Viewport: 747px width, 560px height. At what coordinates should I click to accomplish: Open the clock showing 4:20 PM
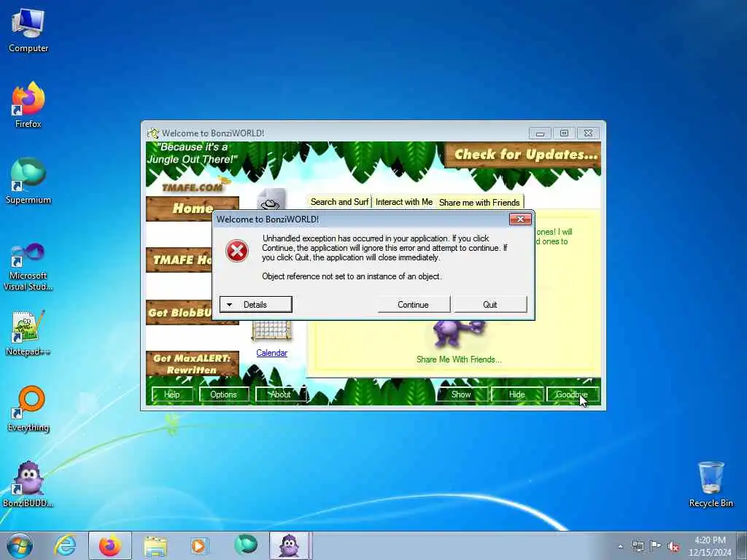pos(710,545)
